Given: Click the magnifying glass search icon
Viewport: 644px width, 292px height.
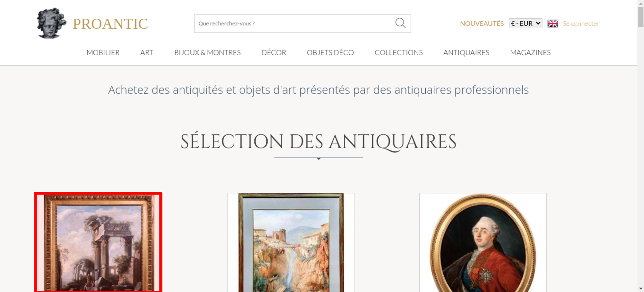Looking at the screenshot, I should coord(400,23).
